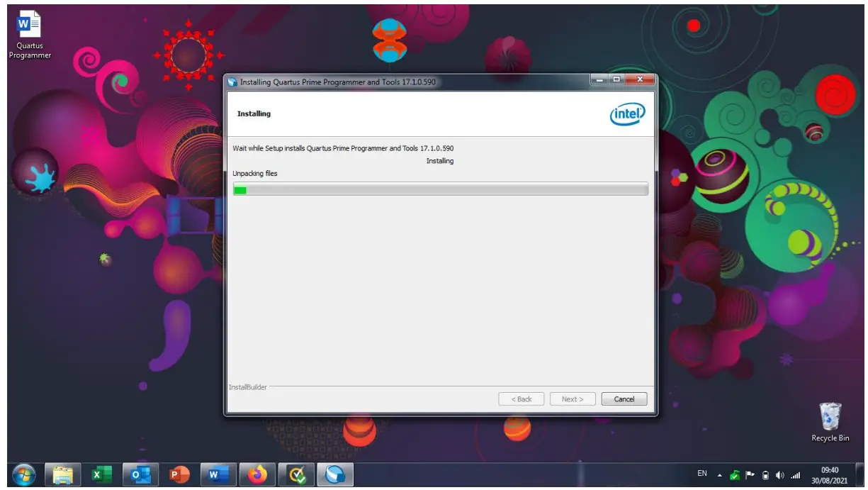The image size is (868, 490).
Task: Click the installer icon in the window title bar
Action: coord(232,82)
